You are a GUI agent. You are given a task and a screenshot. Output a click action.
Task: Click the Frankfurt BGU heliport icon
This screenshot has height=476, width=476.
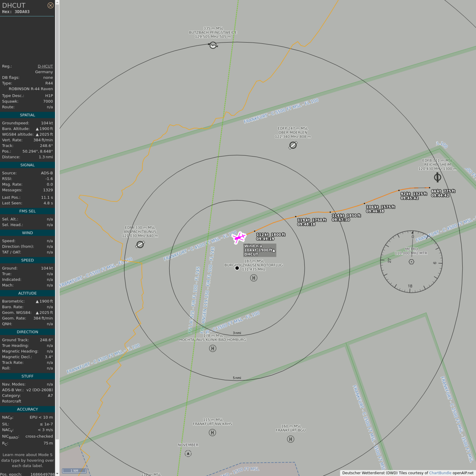(x=291, y=439)
